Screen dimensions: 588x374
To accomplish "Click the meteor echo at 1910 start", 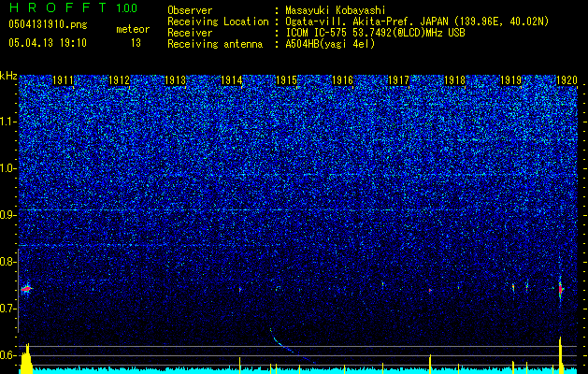I will (26, 289).
